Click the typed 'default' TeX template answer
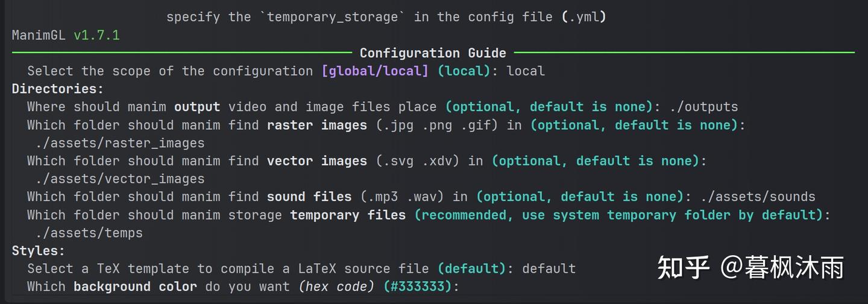 pos(549,268)
